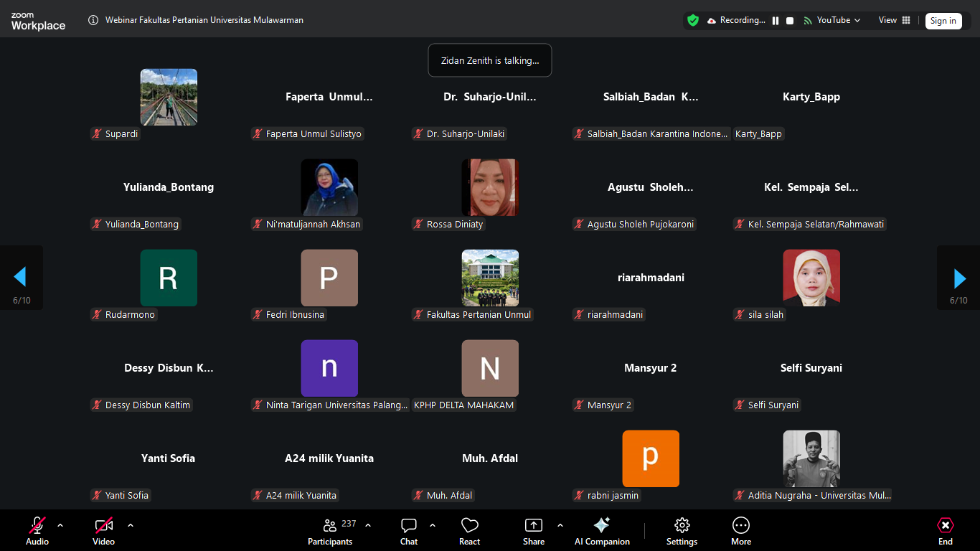
Task: Unmute using the Audio microphone icon
Action: pos(37,526)
